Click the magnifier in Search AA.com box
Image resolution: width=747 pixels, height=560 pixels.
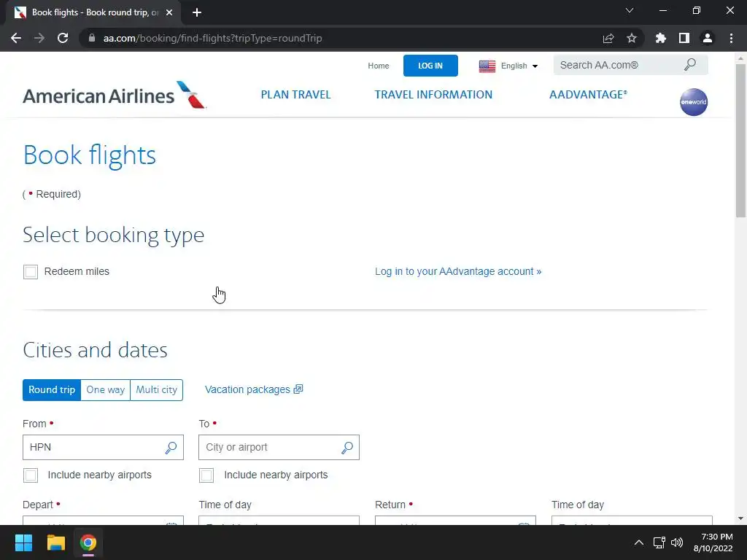(x=690, y=65)
